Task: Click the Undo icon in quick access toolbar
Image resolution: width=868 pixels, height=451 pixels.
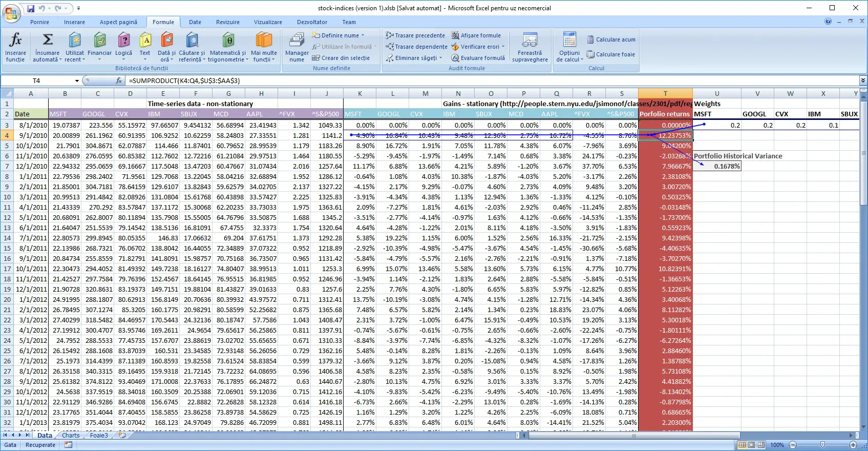Action: coord(42,8)
